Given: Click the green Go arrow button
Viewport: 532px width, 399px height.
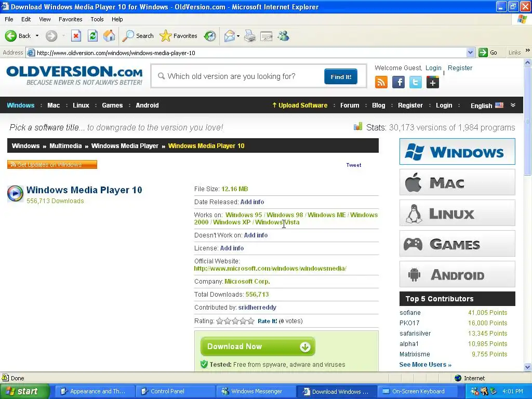Looking at the screenshot, I should tap(483, 52).
